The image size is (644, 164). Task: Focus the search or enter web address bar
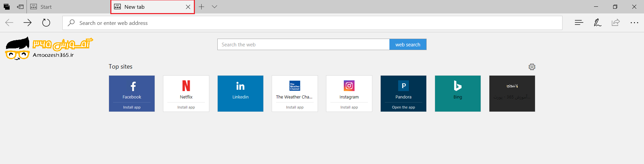pos(312,23)
